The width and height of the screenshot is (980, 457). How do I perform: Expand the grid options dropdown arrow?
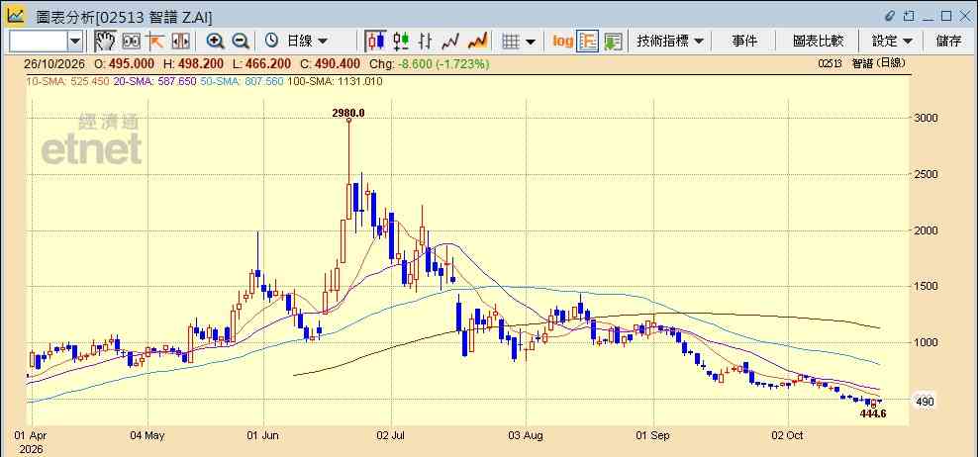click(531, 42)
